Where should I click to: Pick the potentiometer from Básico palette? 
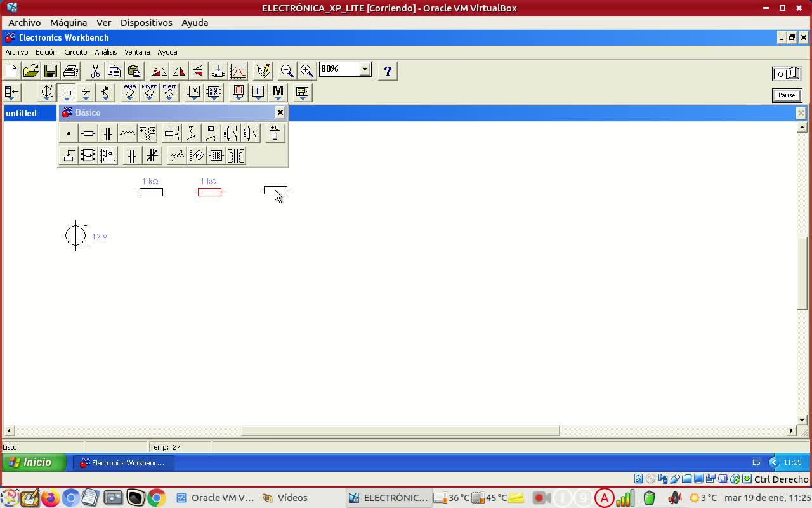click(x=69, y=156)
